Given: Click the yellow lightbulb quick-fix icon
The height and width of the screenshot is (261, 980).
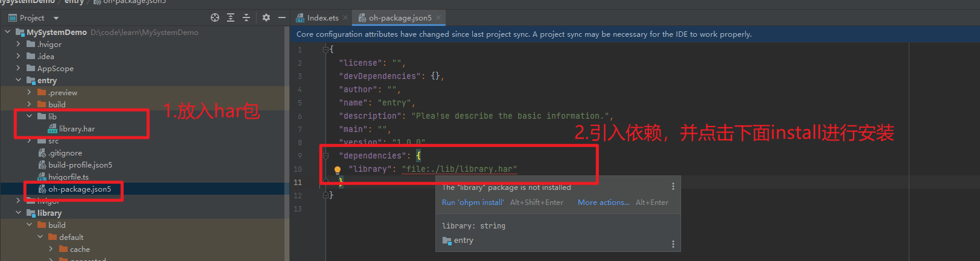Looking at the screenshot, I should point(338,171).
